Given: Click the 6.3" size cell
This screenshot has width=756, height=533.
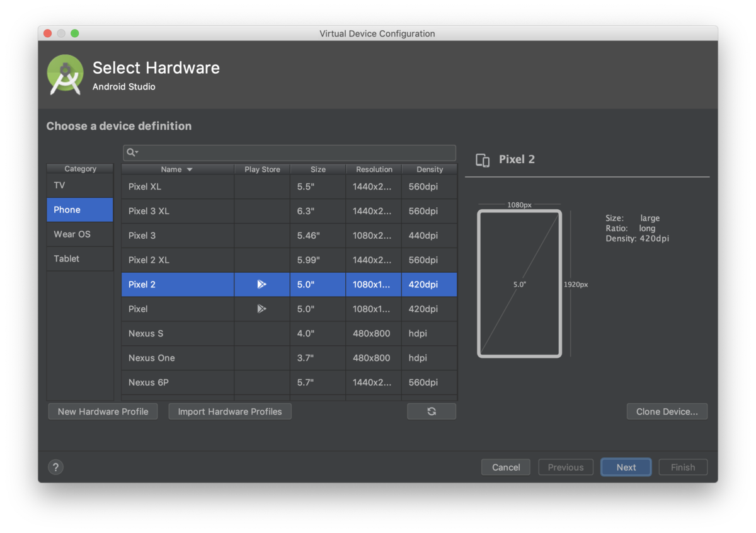Looking at the screenshot, I should (x=318, y=211).
